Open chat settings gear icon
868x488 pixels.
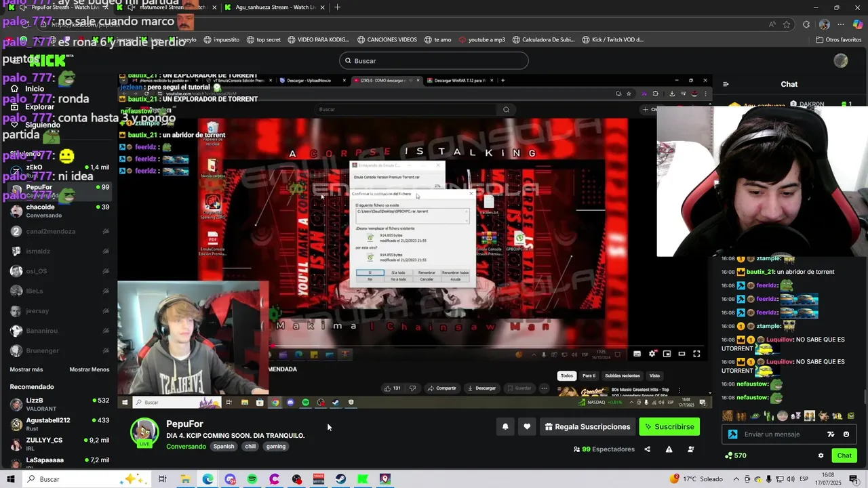(x=821, y=455)
